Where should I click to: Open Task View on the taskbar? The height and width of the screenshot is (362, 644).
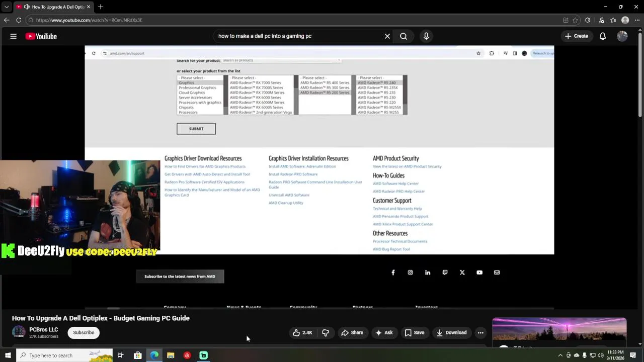coord(121,355)
